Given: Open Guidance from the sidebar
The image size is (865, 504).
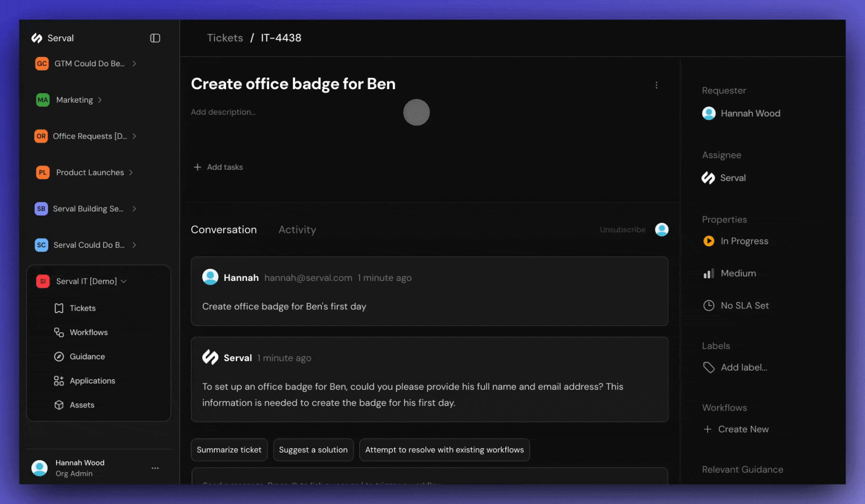Looking at the screenshot, I should pos(59,357).
